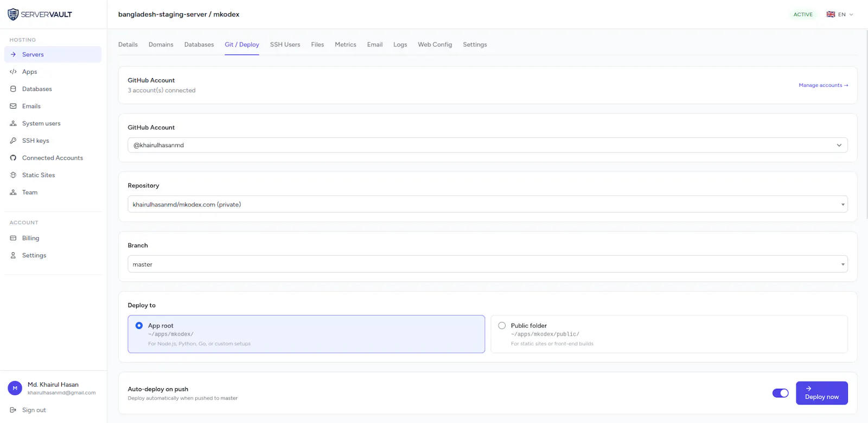Click the Deploy now button
Screen dimensions: 868x423
[822, 393]
